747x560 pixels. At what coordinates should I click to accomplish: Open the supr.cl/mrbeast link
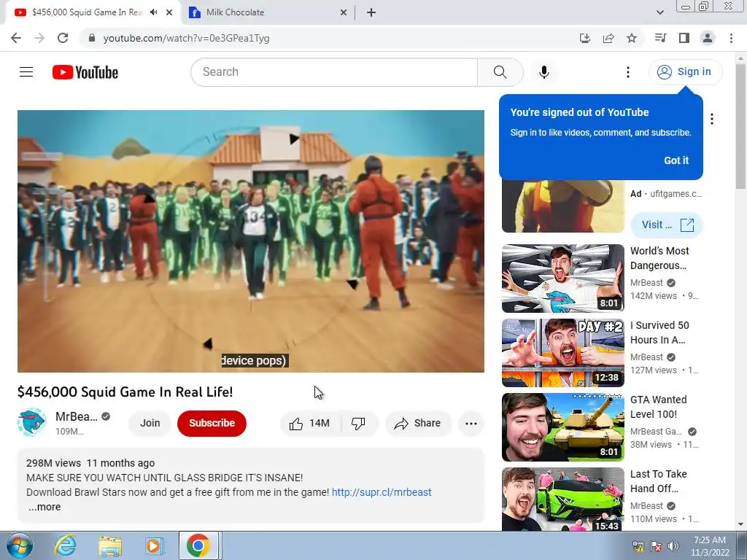click(382, 492)
